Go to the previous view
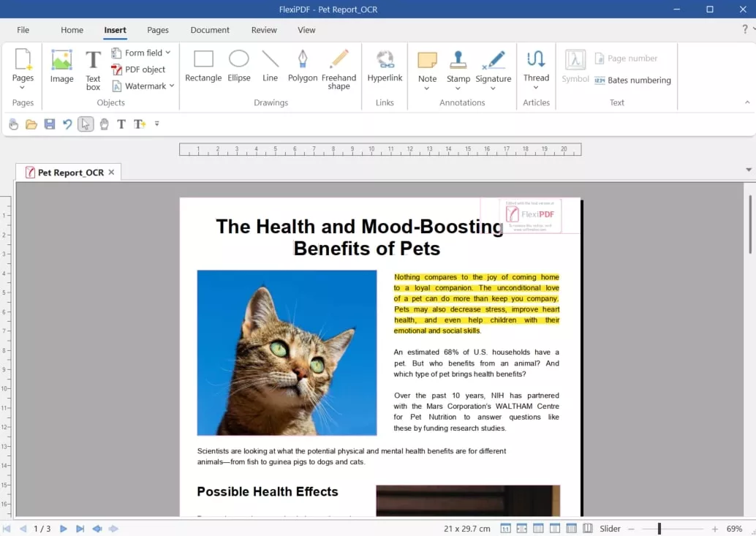The image size is (756, 536). click(x=97, y=529)
